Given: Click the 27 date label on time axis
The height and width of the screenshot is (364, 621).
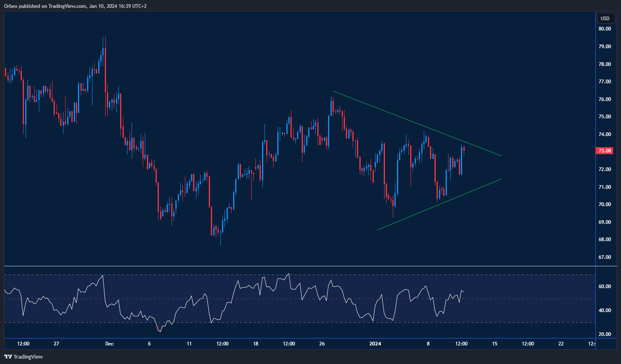Looking at the screenshot, I should click(x=57, y=344).
